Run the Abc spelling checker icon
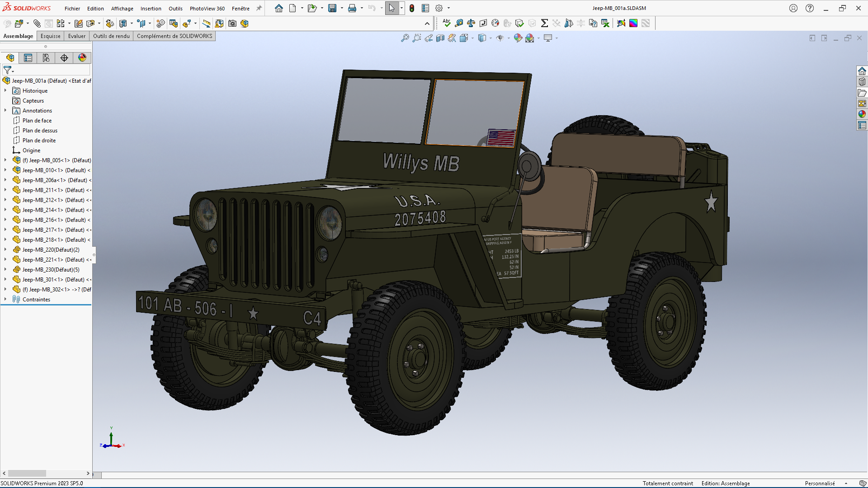The image size is (868, 488). click(x=447, y=23)
